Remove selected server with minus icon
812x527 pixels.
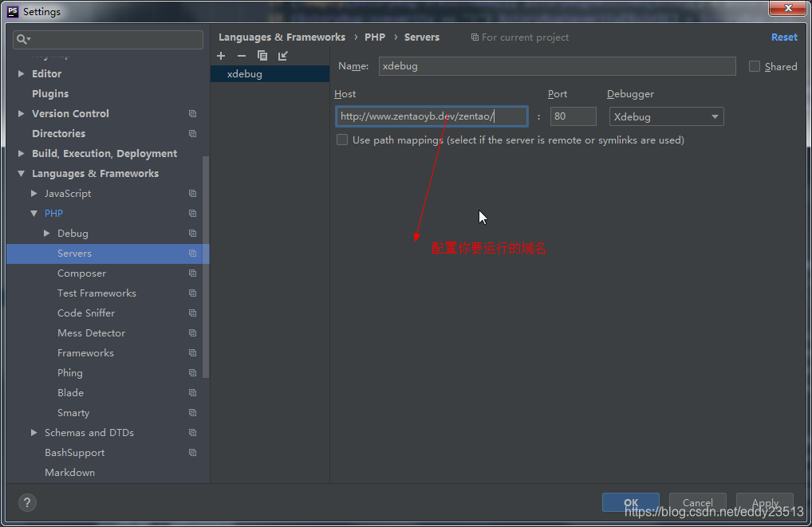(x=242, y=55)
